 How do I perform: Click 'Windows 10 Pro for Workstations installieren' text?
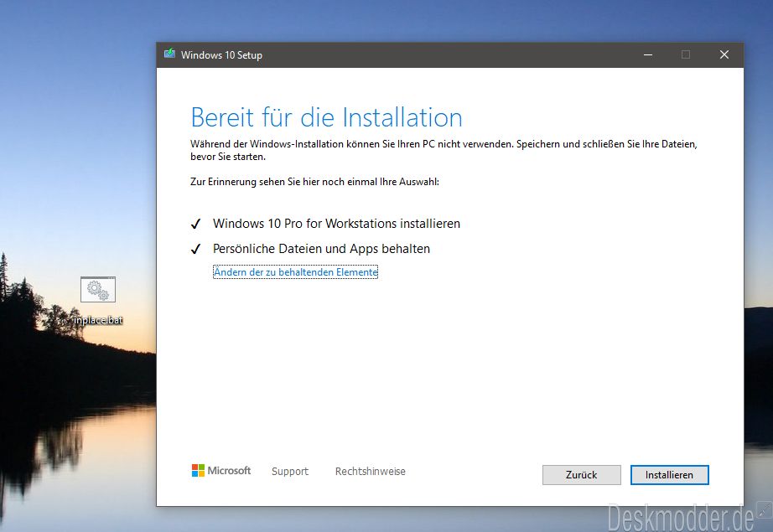[x=336, y=224]
